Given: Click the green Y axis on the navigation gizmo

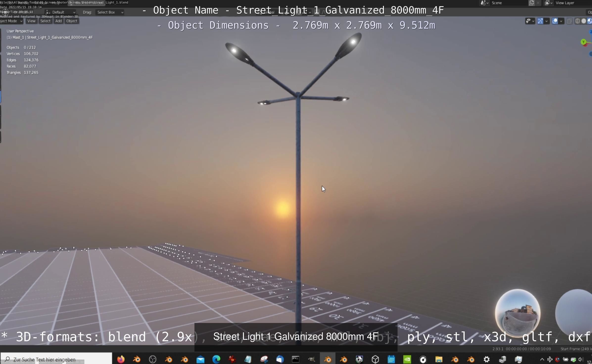Looking at the screenshot, I should point(584,42).
